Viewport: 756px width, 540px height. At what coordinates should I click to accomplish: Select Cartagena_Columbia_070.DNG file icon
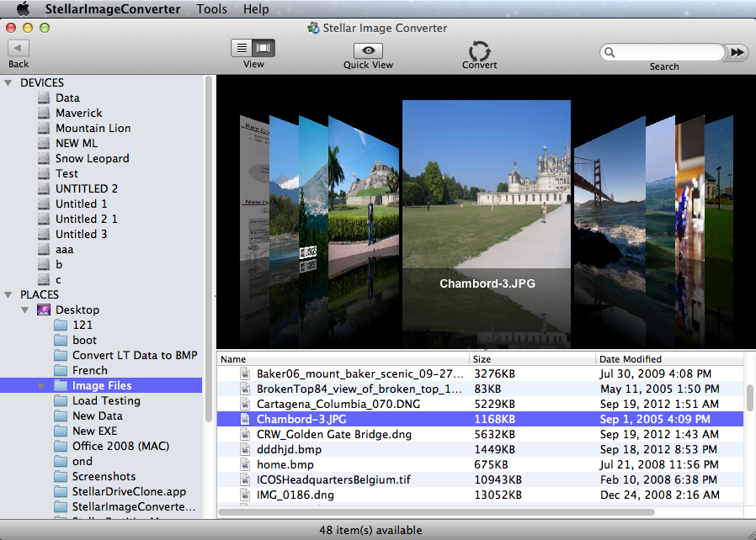246,404
